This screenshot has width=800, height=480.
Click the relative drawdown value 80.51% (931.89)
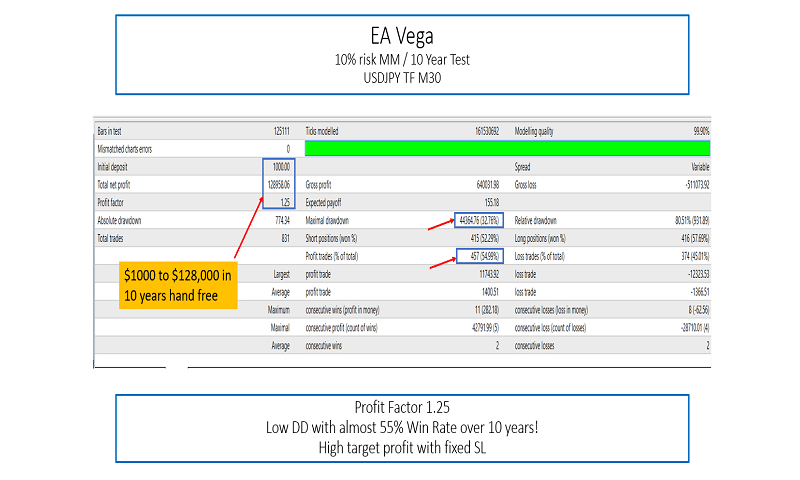(x=692, y=220)
